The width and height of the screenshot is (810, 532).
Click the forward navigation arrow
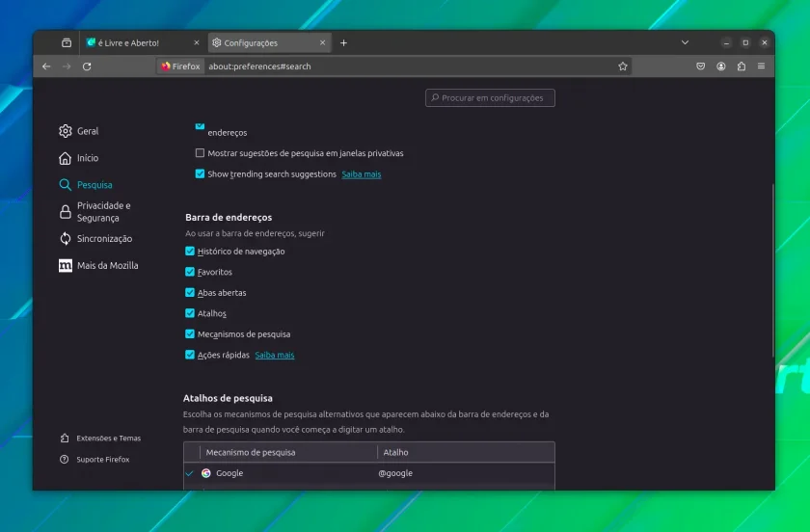67,66
